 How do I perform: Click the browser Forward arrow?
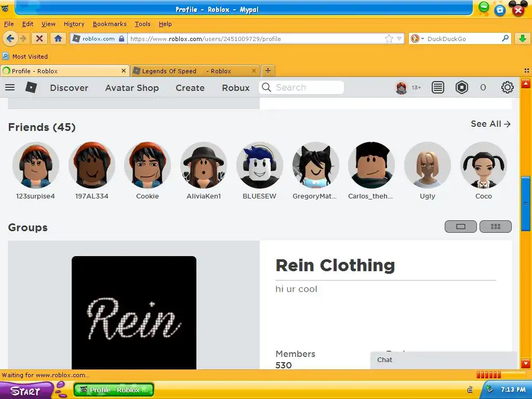coord(23,38)
